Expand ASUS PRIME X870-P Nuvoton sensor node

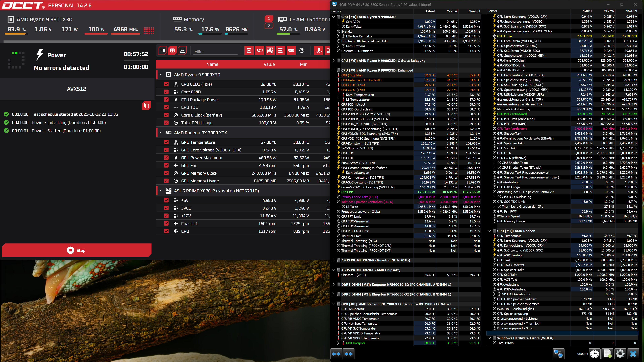pos(333,260)
